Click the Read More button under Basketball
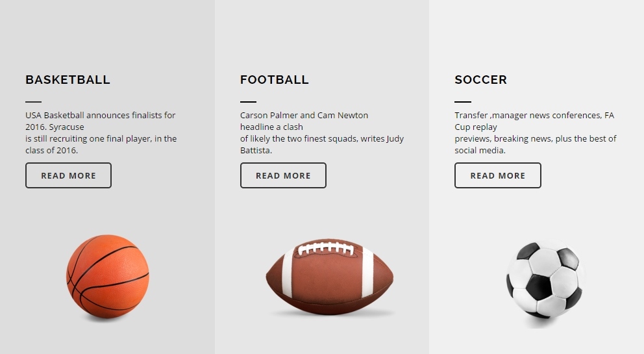This screenshot has width=644, height=354. pos(68,175)
